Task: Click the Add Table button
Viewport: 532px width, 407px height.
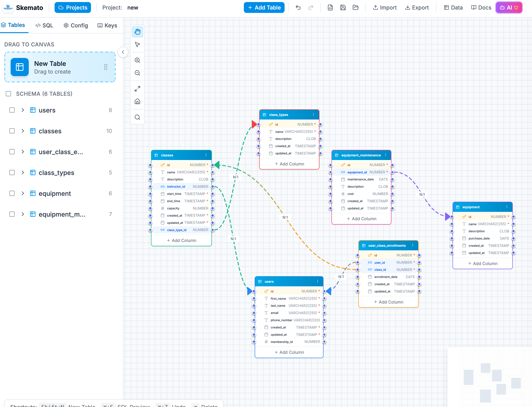Action: point(264,7)
